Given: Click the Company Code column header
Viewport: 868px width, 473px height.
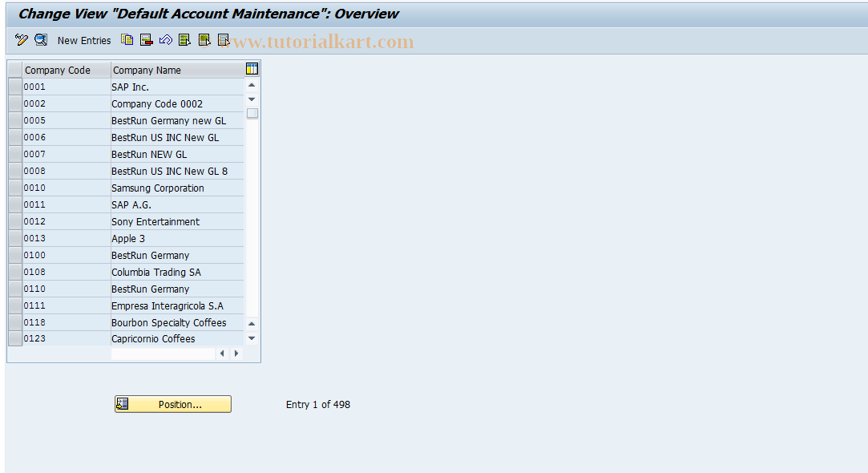Looking at the screenshot, I should 67,70.
